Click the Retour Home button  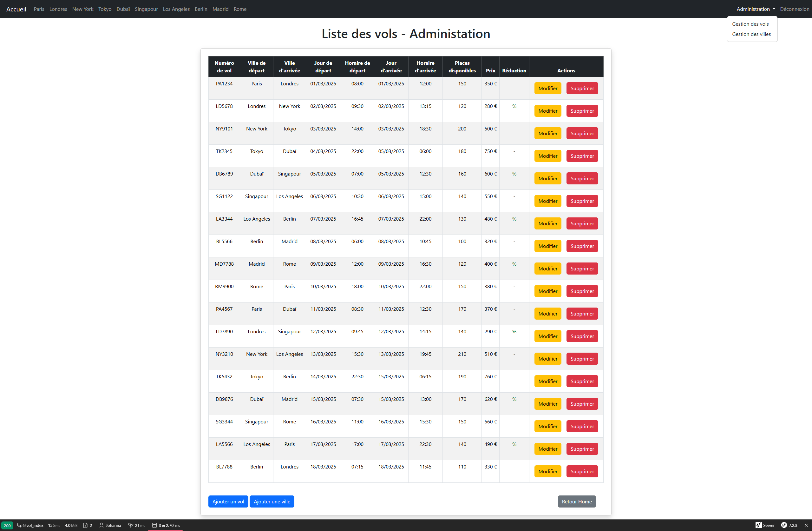576,501
